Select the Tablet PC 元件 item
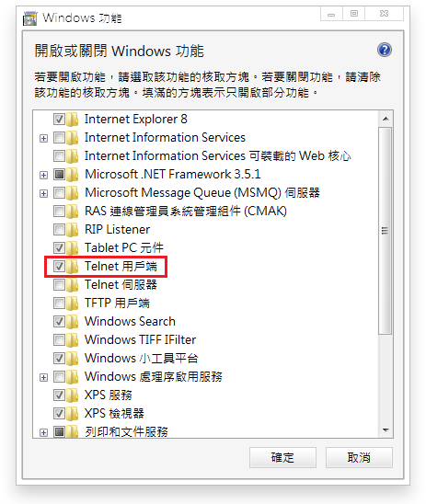426x504 pixels. (124, 247)
